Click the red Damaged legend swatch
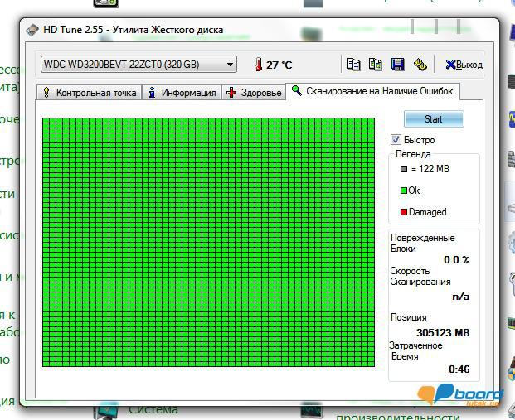Viewport: 515px width, 420px height. tap(404, 212)
